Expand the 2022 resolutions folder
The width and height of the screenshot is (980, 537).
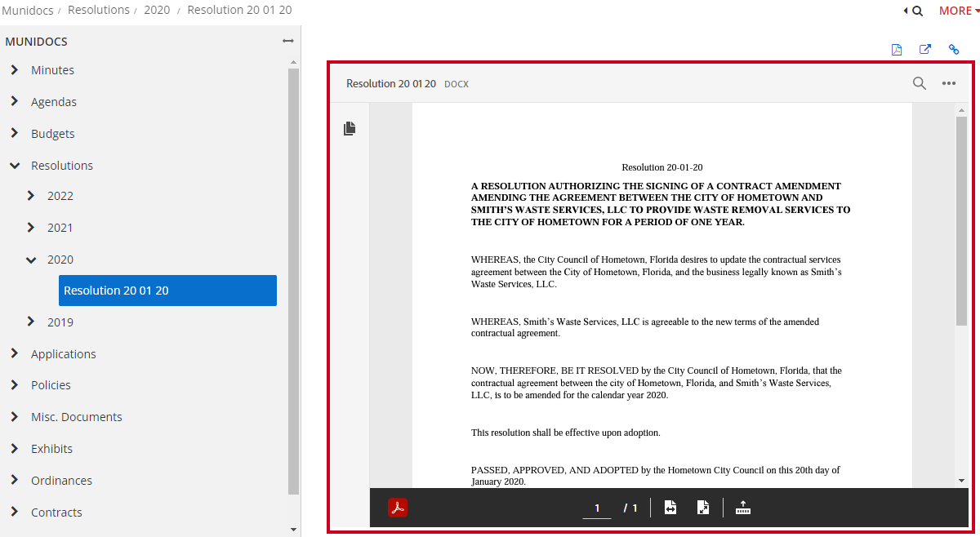click(31, 195)
